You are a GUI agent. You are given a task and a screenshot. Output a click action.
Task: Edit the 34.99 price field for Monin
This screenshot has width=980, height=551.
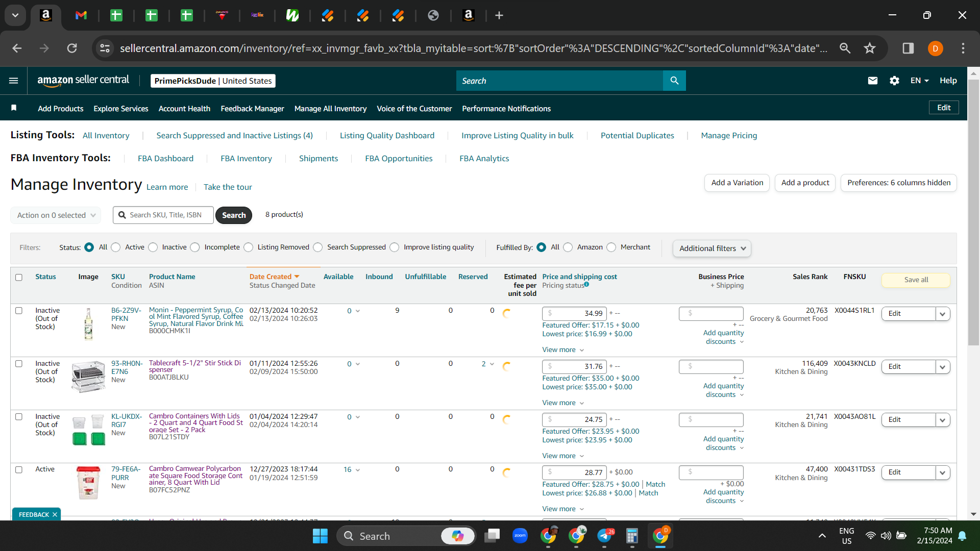coord(574,313)
